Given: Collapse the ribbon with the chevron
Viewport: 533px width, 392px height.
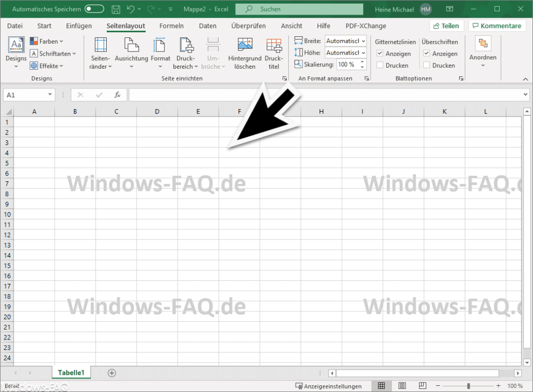Looking at the screenshot, I should pos(525,79).
